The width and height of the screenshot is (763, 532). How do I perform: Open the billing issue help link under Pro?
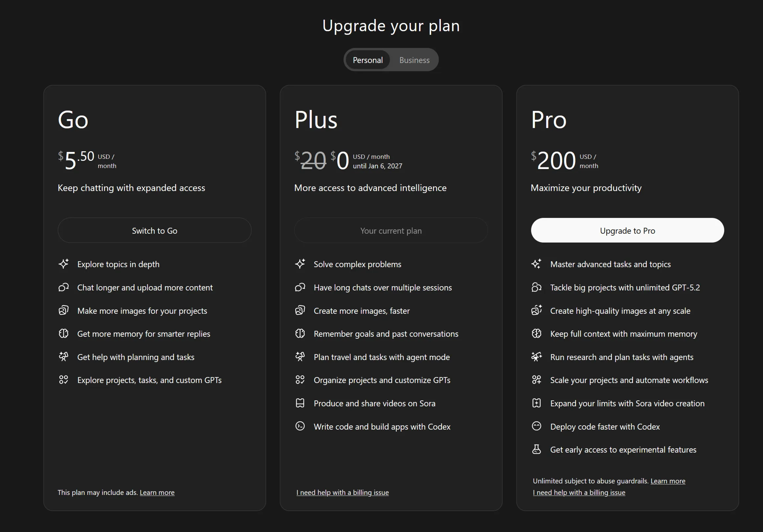click(x=579, y=493)
